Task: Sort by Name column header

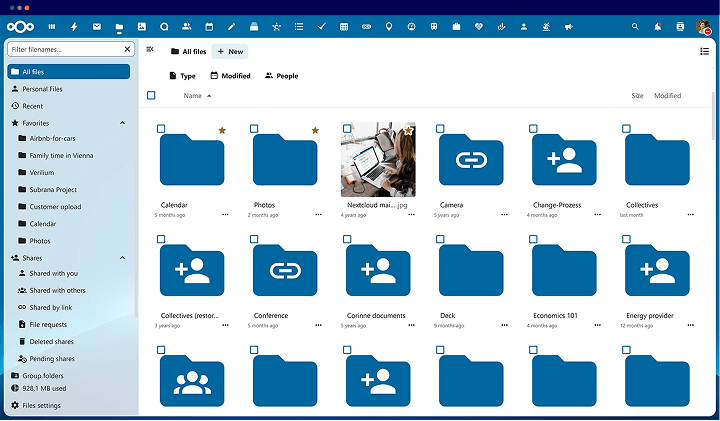Action: coord(197,95)
